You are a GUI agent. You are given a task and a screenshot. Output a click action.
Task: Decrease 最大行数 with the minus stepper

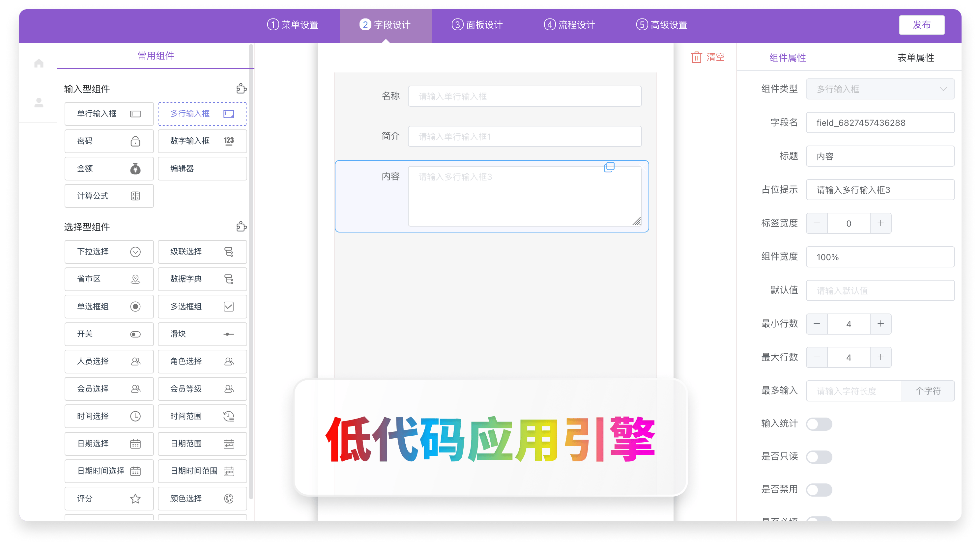(x=817, y=357)
